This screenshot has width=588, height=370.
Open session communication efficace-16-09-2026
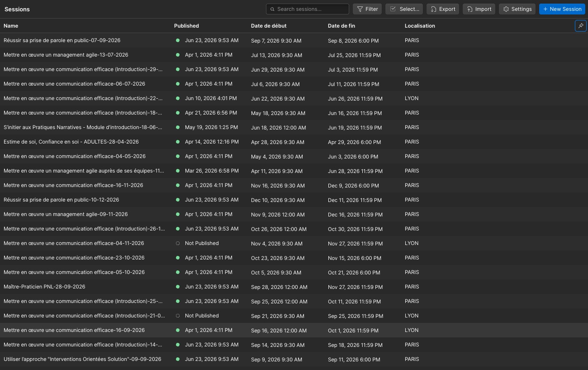(74, 330)
